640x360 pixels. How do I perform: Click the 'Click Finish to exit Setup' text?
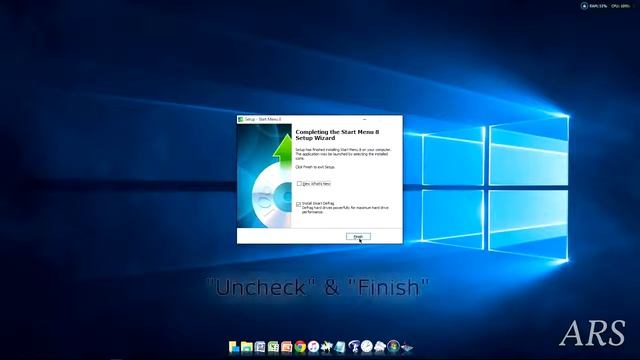(315, 167)
